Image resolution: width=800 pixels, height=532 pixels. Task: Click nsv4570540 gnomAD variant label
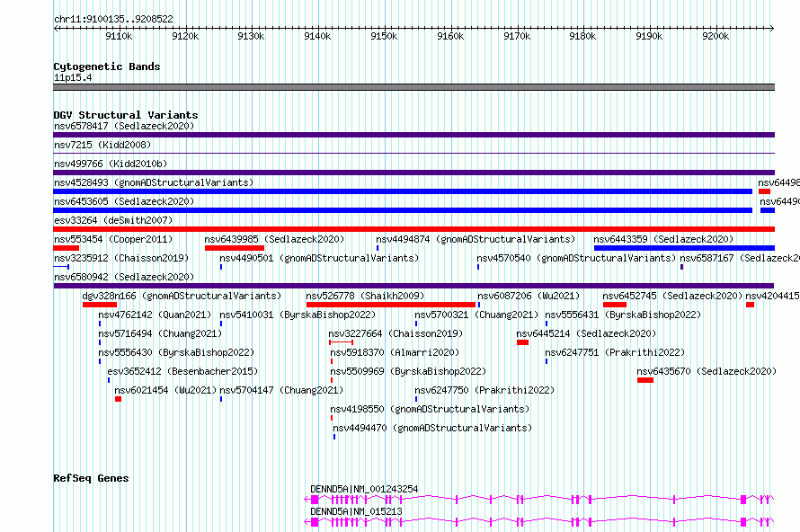point(576,258)
